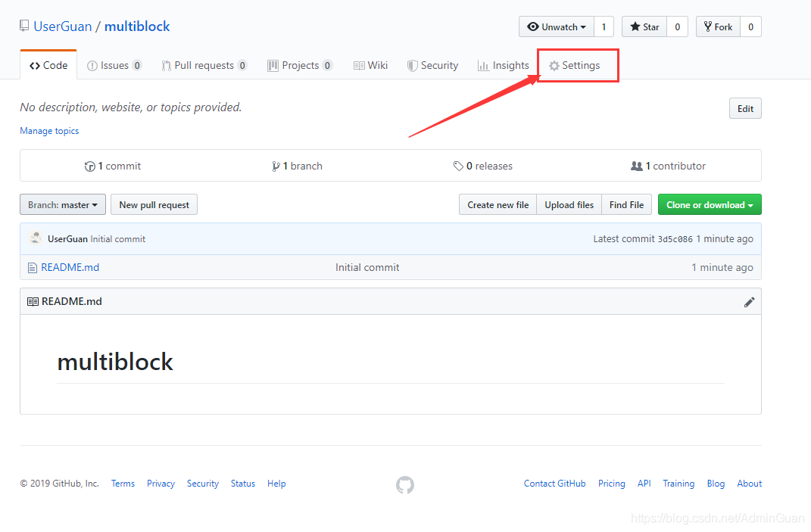811x532 pixels.
Task: Click the Find File button
Action: (x=626, y=205)
